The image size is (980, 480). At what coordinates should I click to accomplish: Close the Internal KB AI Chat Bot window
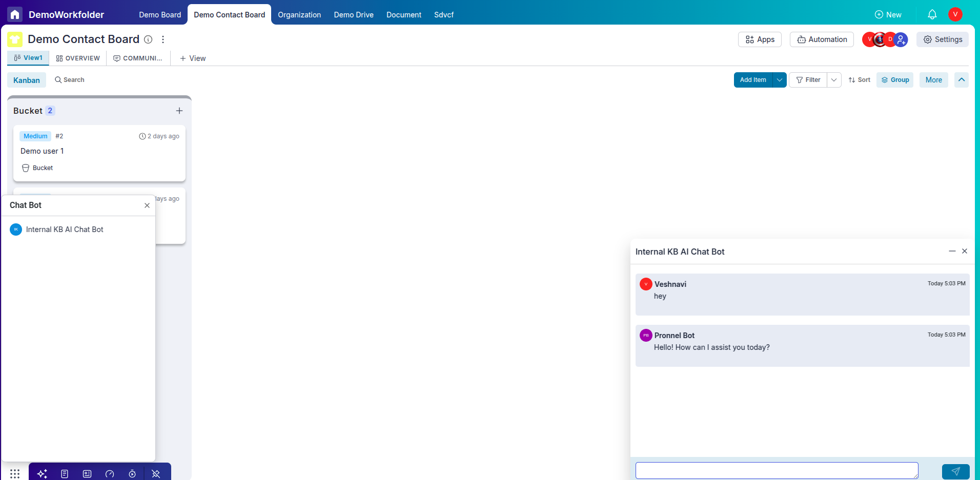(x=965, y=251)
